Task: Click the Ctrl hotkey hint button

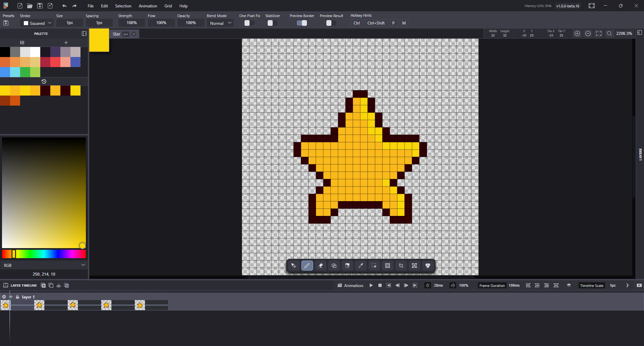Action: [357, 23]
